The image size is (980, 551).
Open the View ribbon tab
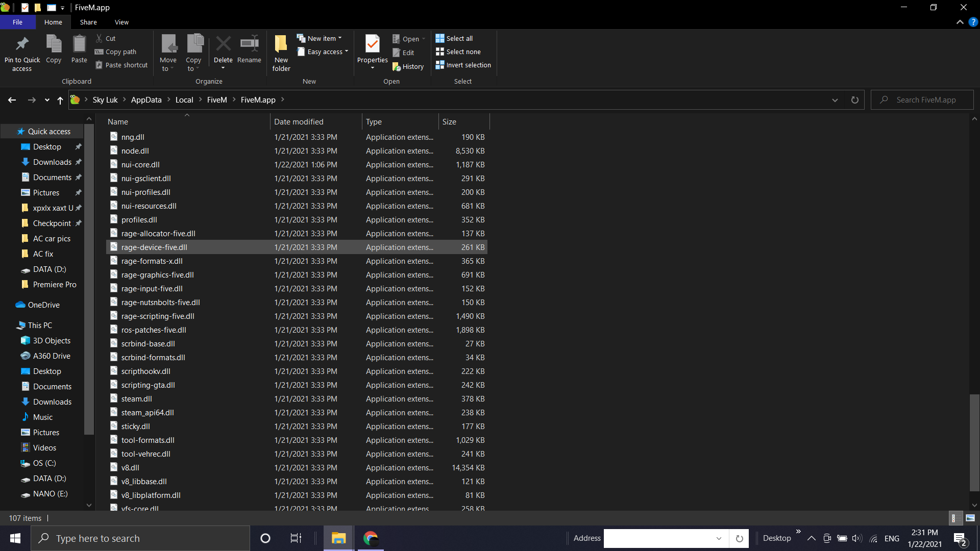[x=121, y=22]
